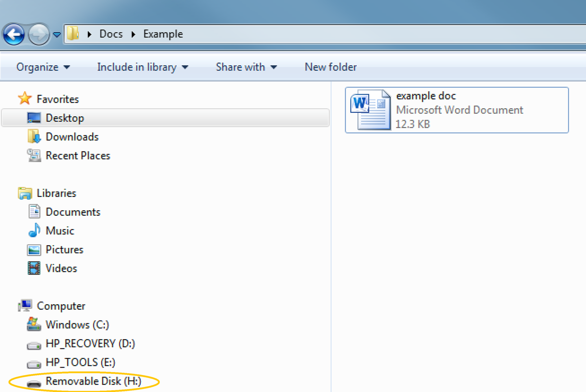The width and height of the screenshot is (586, 392).
Task: Open Downloads in the navigation pane
Action: tap(72, 137)
